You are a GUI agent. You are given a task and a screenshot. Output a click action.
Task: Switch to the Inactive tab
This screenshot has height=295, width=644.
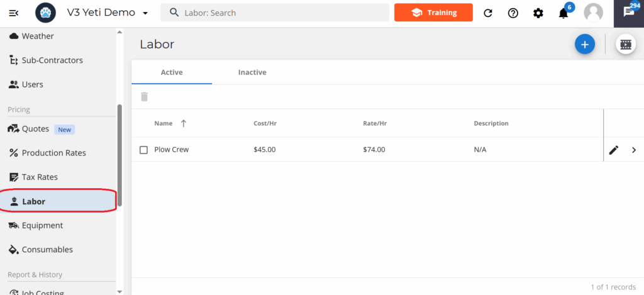tap(252, 72)
